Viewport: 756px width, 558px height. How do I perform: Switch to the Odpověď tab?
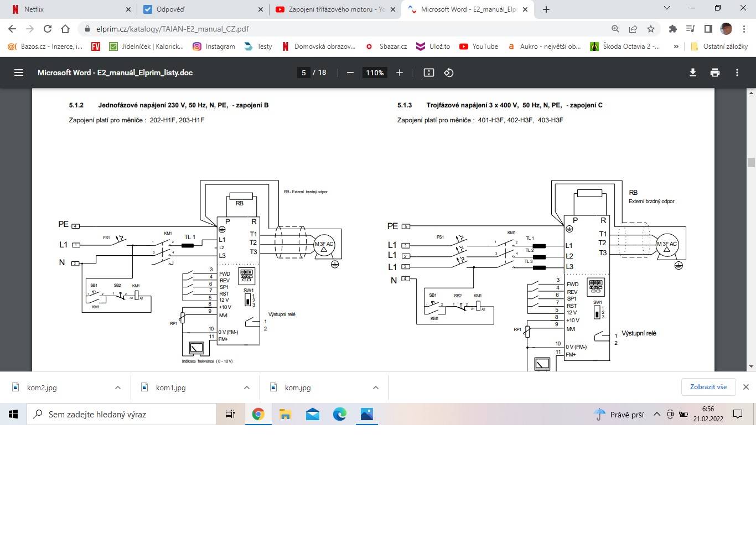click(x=203, y=9)
